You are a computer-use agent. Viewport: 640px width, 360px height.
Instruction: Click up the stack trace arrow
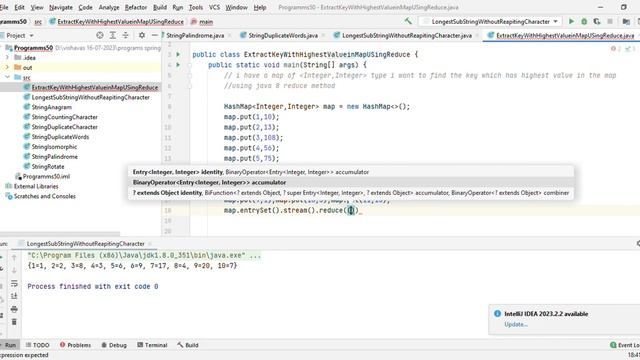(x=14, y=257)
